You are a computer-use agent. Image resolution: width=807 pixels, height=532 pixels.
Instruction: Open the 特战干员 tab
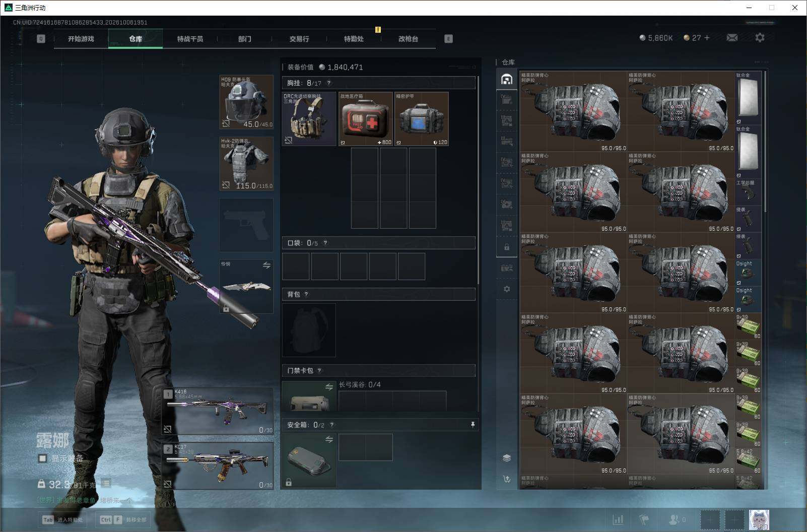pos(190,39)
